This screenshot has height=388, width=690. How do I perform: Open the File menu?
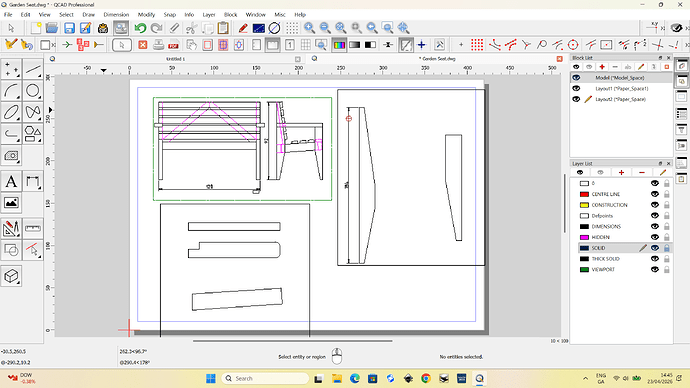click(8, 15)
